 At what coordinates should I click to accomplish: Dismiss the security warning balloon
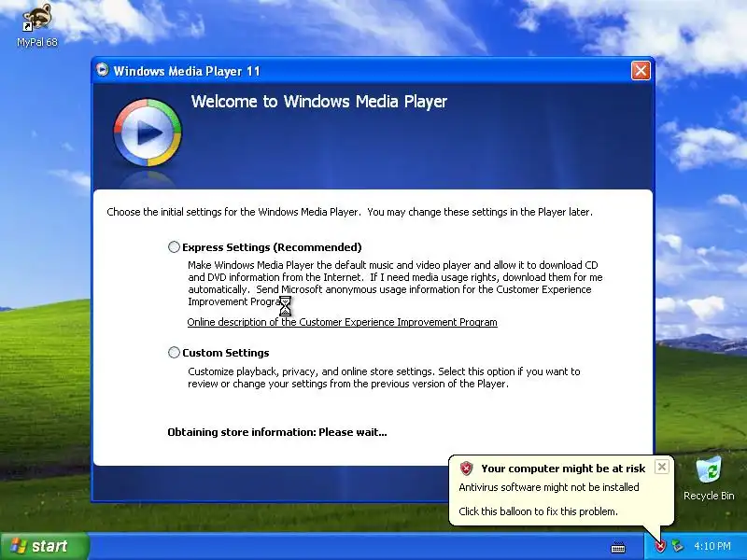tap(662, 467)
